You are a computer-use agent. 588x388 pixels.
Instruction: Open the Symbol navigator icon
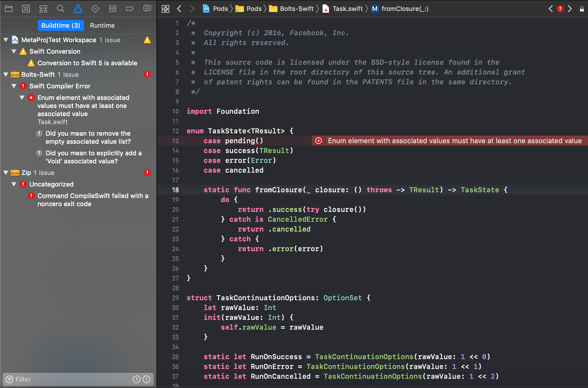(43, 9)
